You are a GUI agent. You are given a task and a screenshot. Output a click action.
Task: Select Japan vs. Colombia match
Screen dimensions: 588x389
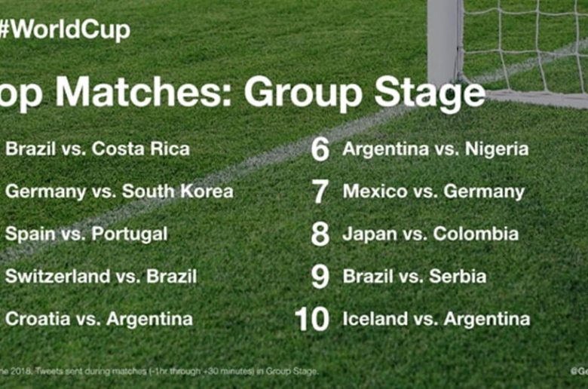click(x=430, y=234)
